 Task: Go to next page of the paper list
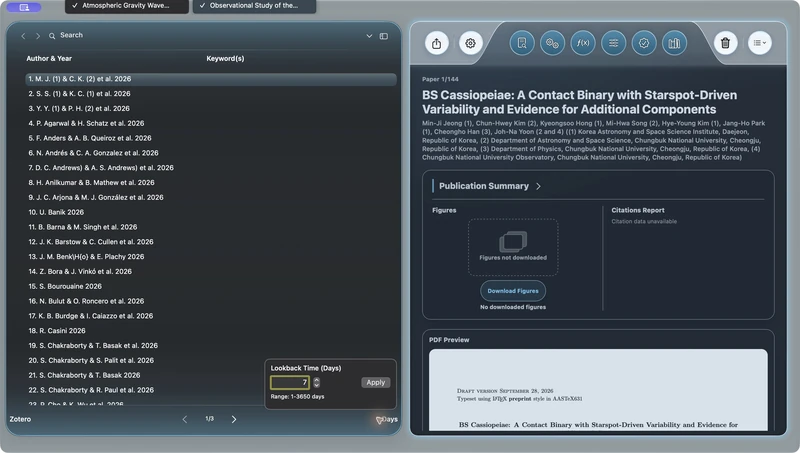(234, 419)
